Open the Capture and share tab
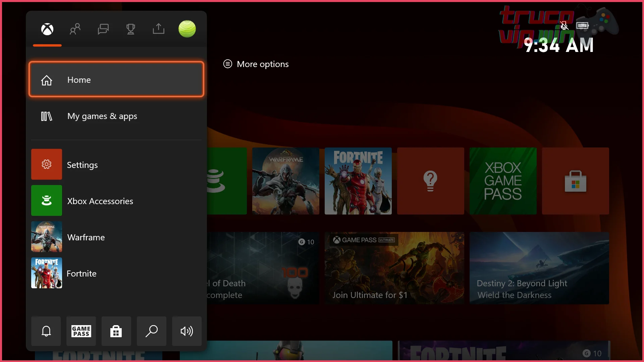 [x=159, y=29]
